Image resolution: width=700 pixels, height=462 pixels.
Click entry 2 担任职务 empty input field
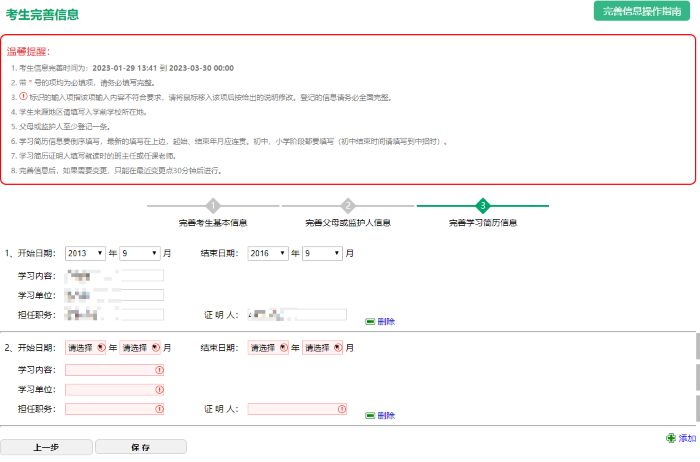pyautogui.click(x=114, y=409)
